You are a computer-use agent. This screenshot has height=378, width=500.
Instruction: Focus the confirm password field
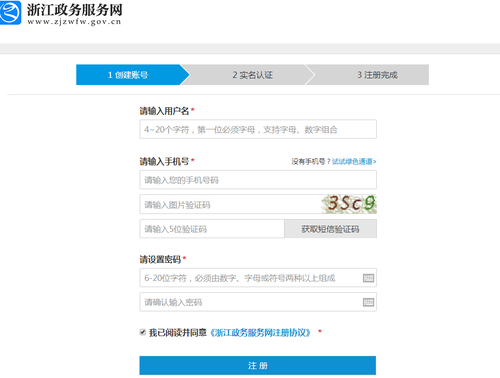coord(258,302)
